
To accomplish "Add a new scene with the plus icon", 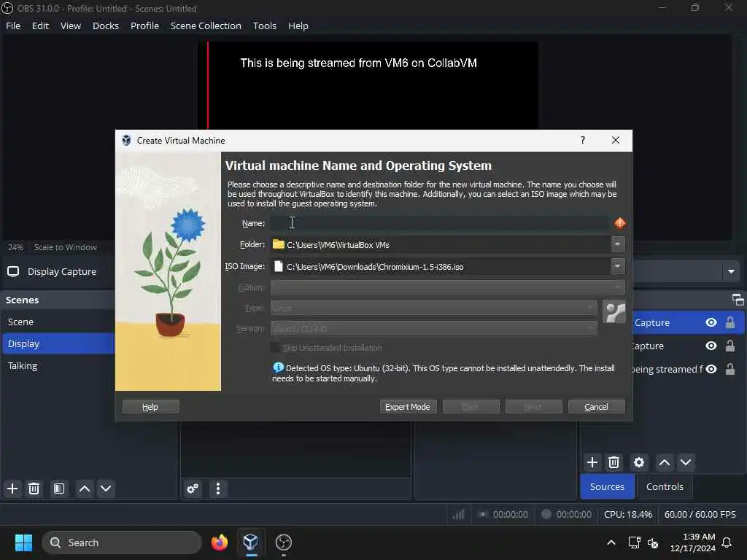I will click(12, 489).
